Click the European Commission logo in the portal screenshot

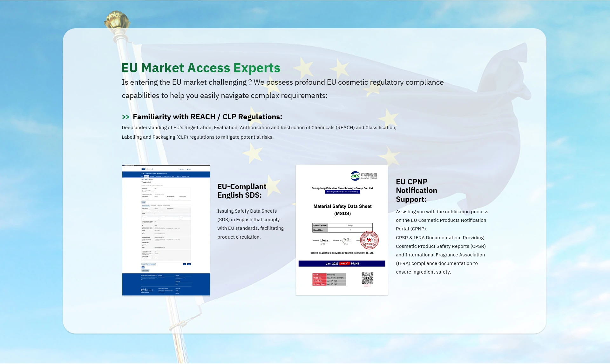(147, 169)
